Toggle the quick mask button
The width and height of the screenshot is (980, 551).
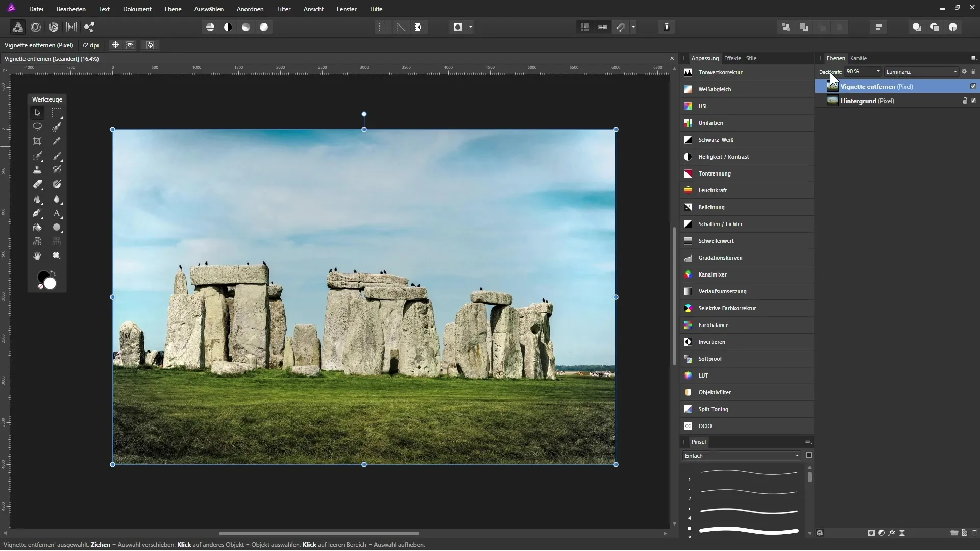458,27
